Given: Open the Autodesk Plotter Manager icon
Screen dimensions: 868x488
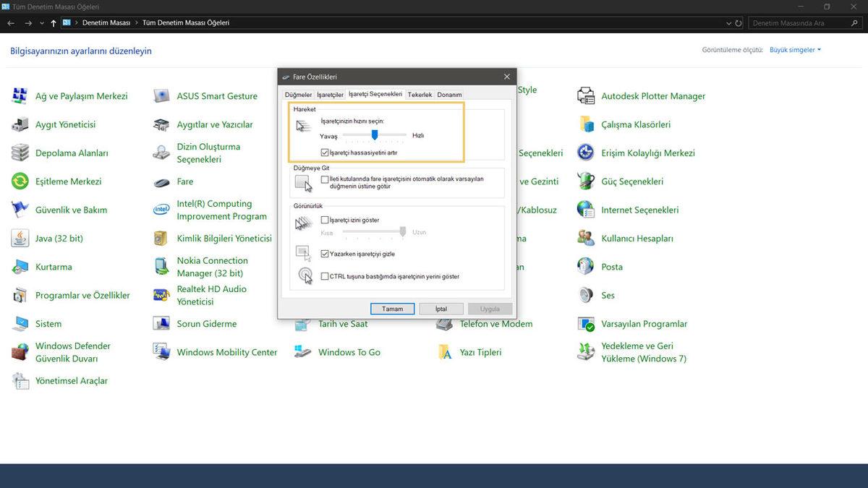Looking at the screenshot, I should 586,96.
